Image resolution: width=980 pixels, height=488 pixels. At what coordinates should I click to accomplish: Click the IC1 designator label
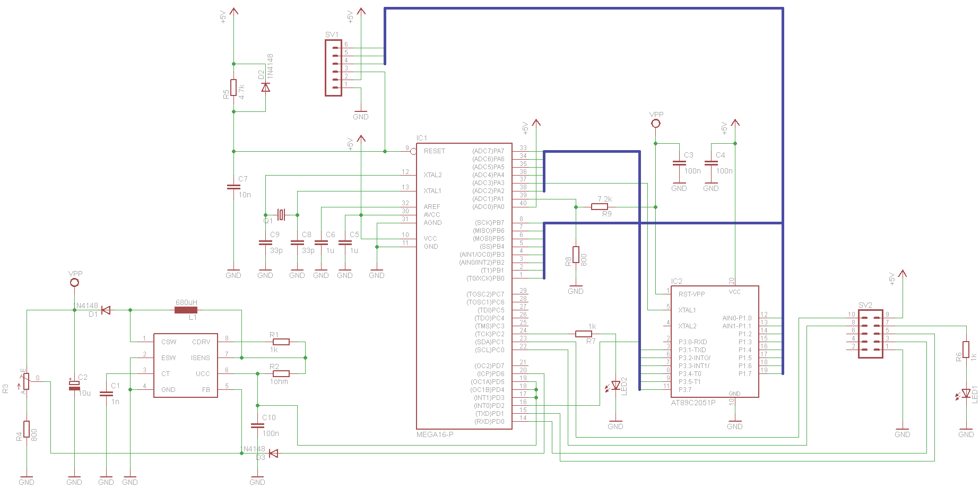coord(422,138)
